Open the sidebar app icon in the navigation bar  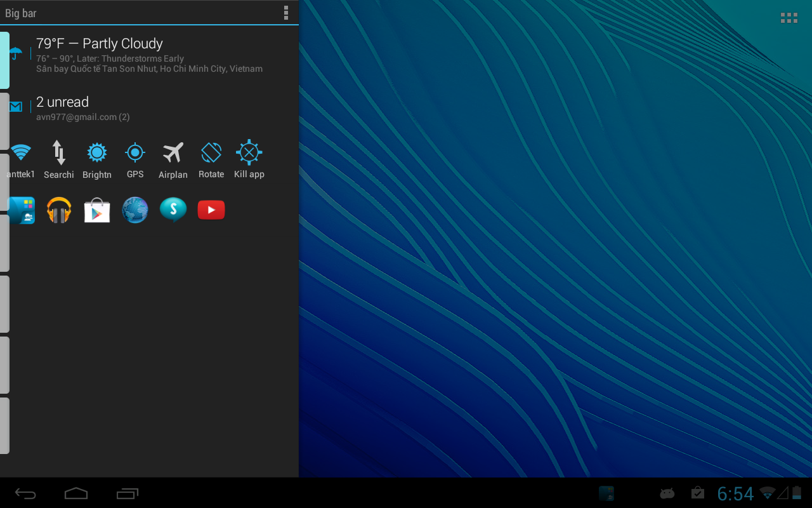606,493
